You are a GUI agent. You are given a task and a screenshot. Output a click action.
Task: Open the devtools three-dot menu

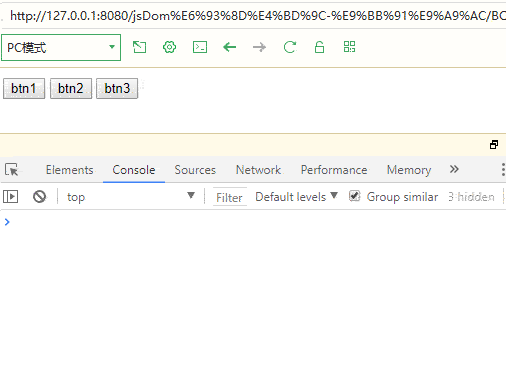pyautogui.click(x=503, y=170)
